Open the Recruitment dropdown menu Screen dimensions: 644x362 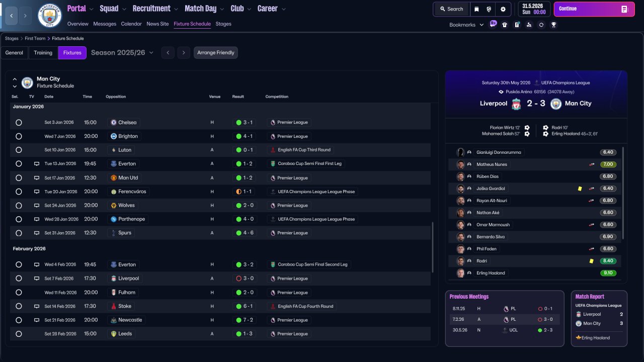(x=155, y=9)
